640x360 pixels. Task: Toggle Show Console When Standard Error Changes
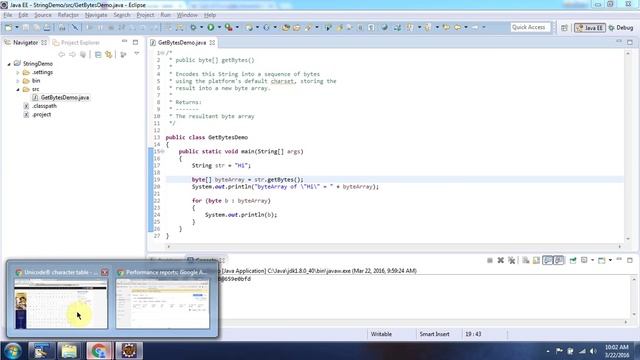pyautogui.click(x=559, y=260)
